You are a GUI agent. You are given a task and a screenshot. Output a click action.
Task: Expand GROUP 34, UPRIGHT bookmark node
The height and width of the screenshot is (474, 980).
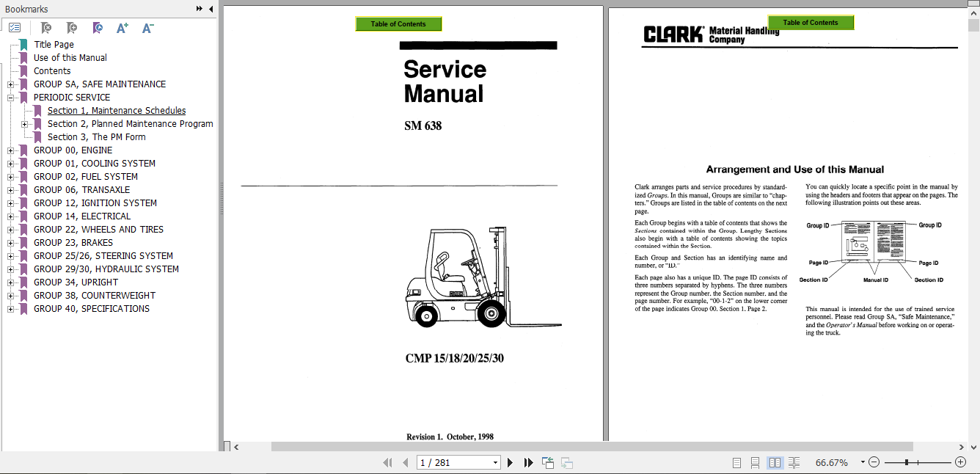11,282
